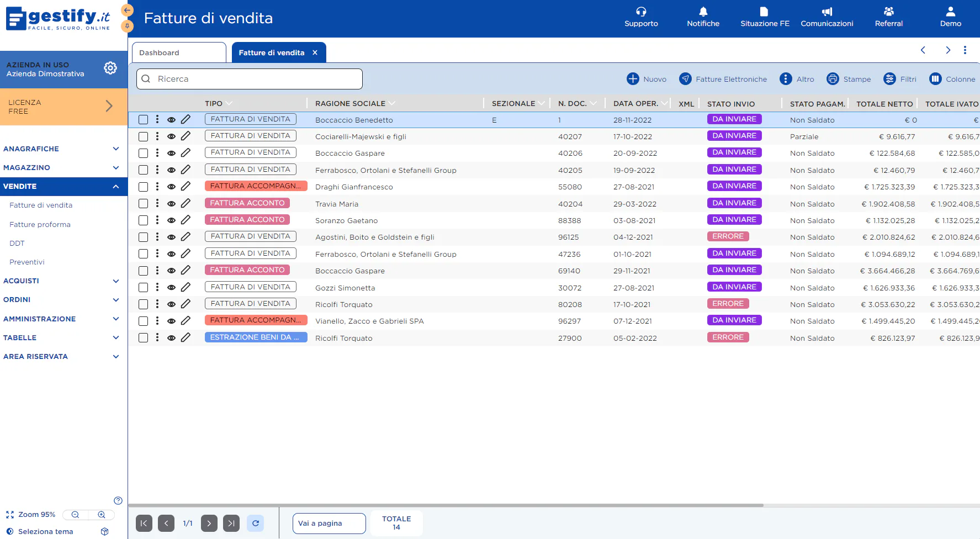This screenshot has height=539, width=980.
Task: Open RAGIONE SOCIALE column filter dropdown
Action: tap(392, 103)
